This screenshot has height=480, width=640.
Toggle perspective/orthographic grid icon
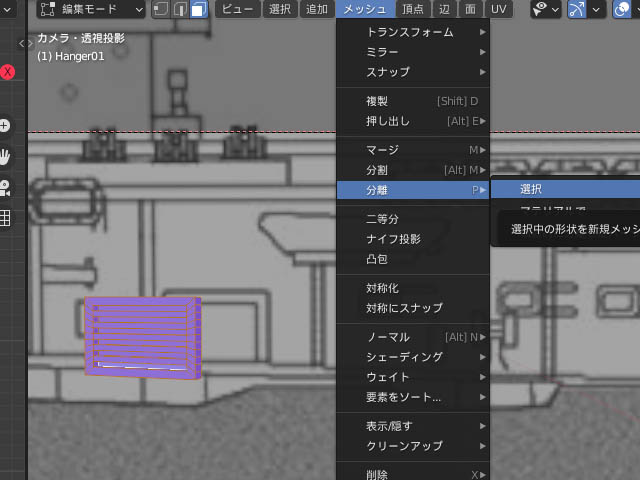tap(4, 218)
